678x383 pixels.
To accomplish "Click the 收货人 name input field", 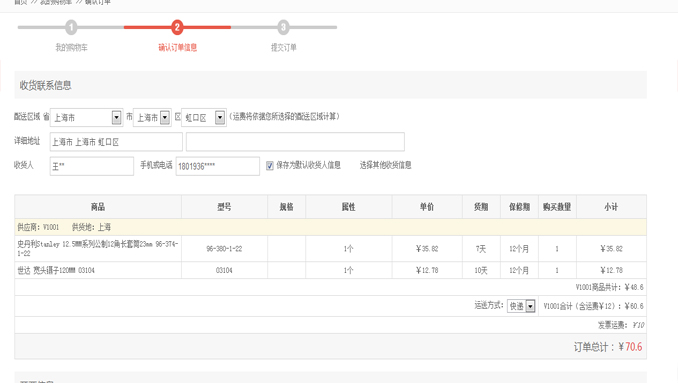I will (92, 166).
